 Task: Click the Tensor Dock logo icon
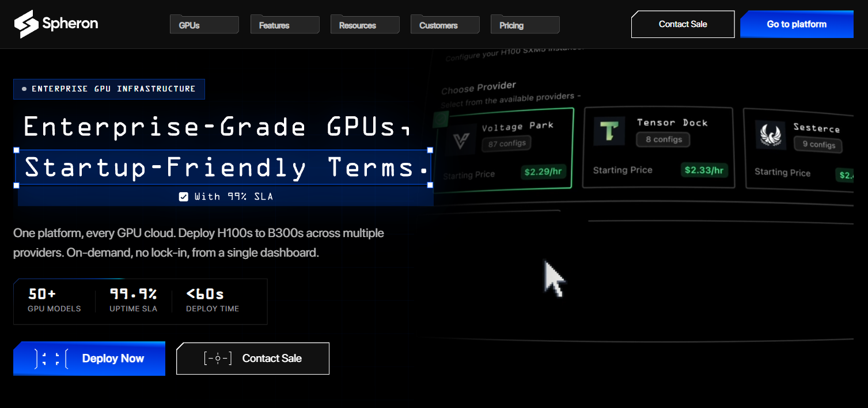pos(609,131)
